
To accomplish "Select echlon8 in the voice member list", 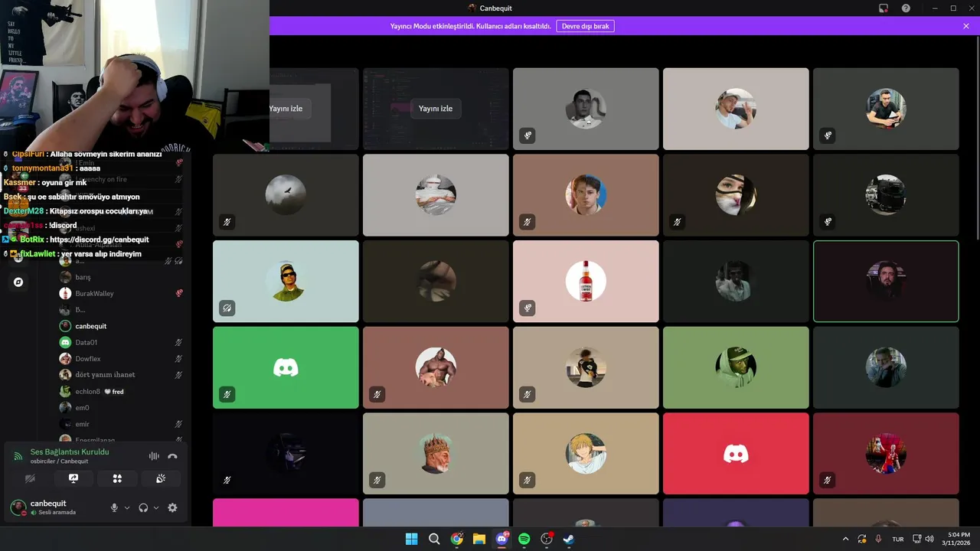I will [x=122, y=391].
